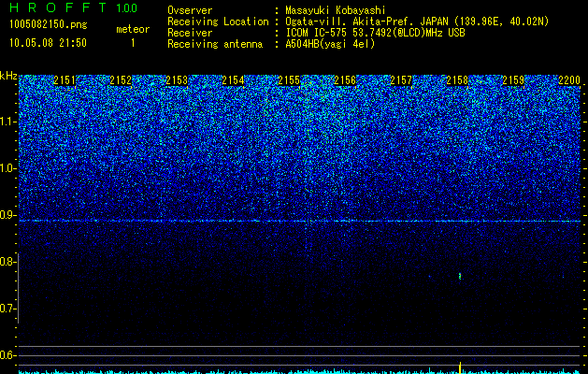
Task: Click the 2151 time marker
Action: click(65, 80)
